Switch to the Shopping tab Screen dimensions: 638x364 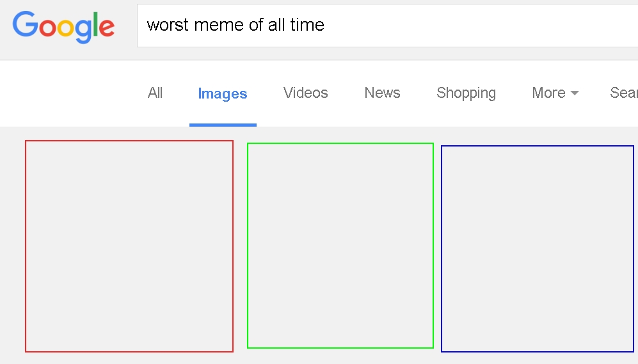467,93
